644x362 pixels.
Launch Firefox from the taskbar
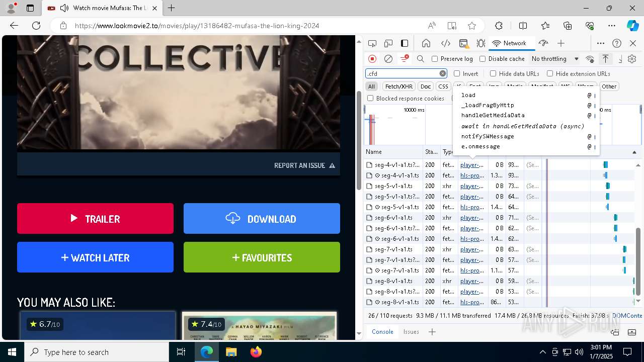256,352
